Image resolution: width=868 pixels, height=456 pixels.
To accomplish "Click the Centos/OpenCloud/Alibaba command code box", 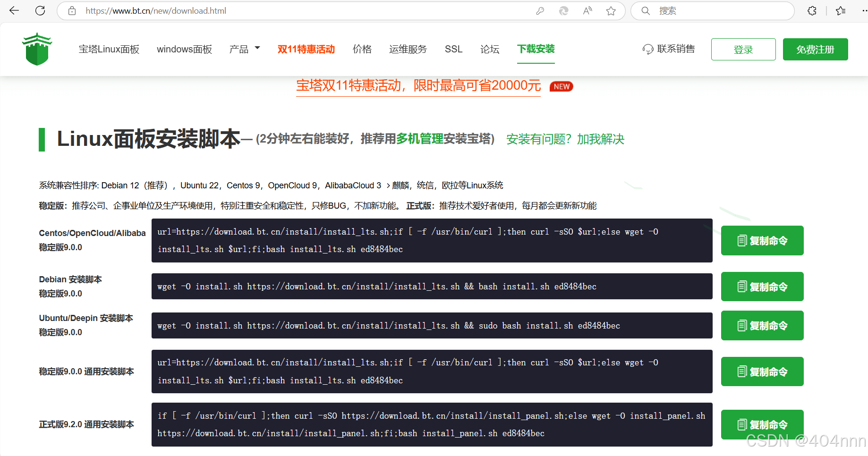I will 432,240.
